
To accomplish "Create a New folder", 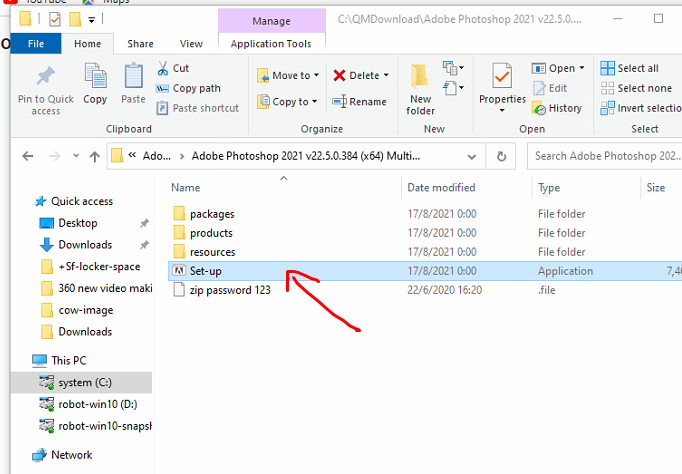I will click(x=420, y=90).
